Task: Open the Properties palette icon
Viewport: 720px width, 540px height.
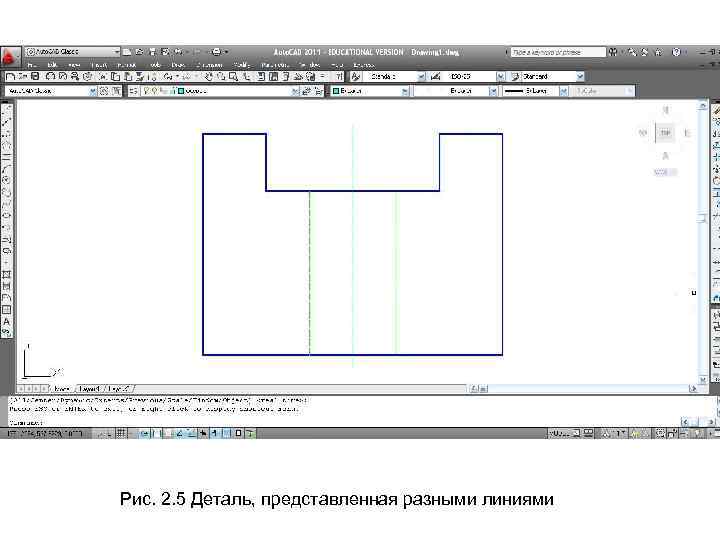Action: (261, 76)
